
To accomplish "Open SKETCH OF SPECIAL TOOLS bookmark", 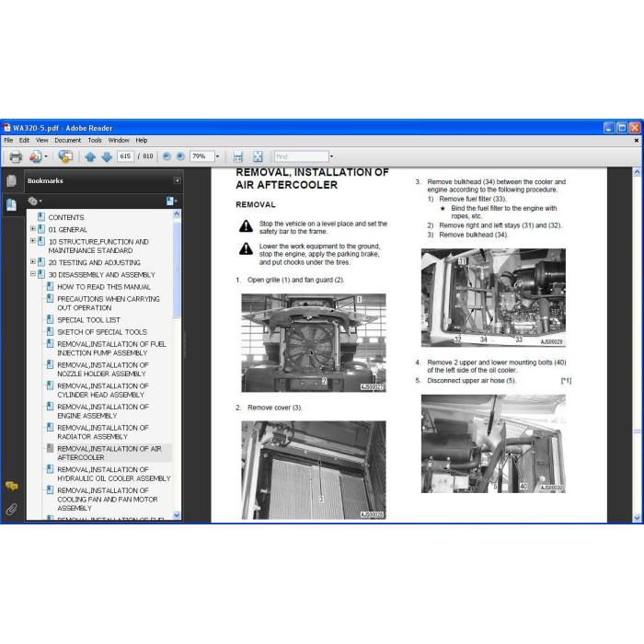I will [x=102, y=332].
